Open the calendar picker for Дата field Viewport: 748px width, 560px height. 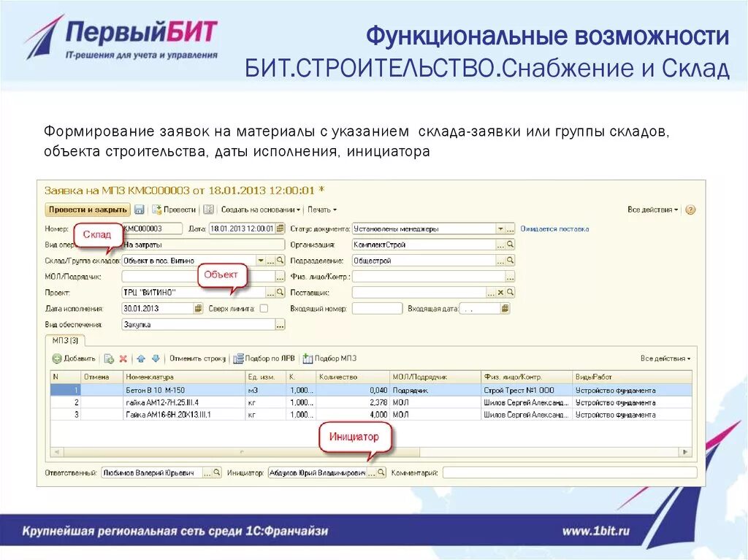(280, 229)
